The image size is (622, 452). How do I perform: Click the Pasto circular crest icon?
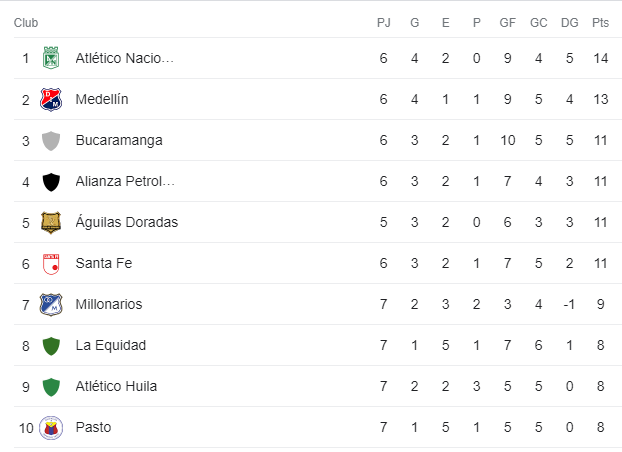tap(51, 428)
